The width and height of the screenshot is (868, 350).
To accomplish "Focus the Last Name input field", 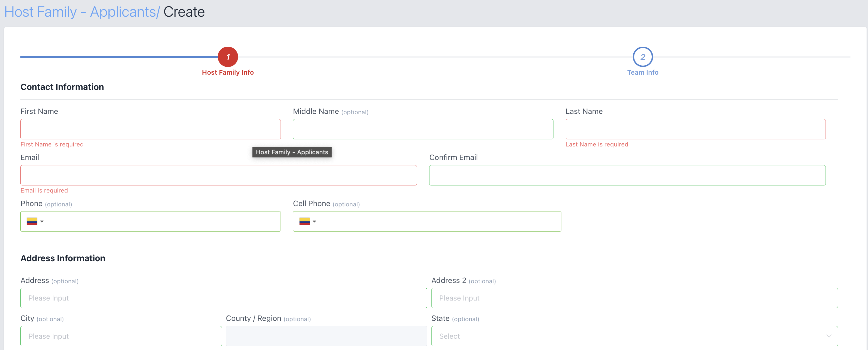I will point(696,129).
